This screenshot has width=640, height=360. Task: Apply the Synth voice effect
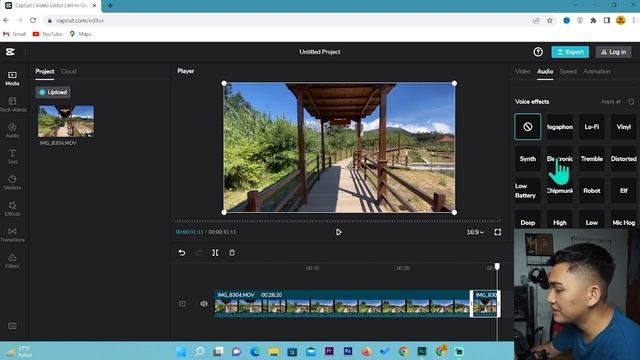(528, 158)
